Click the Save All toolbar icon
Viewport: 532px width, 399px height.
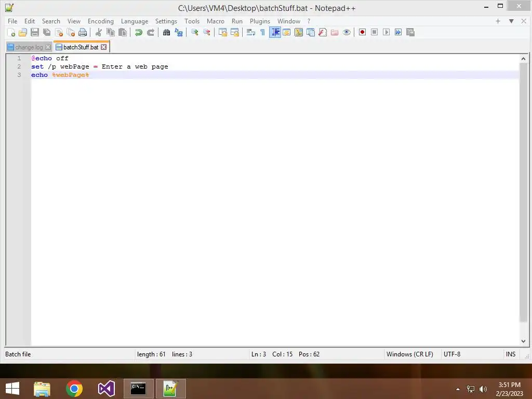coord(47,32)
